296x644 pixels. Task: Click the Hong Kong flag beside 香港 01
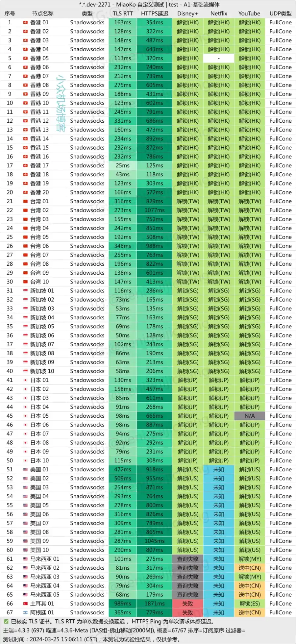pos(25,23)
